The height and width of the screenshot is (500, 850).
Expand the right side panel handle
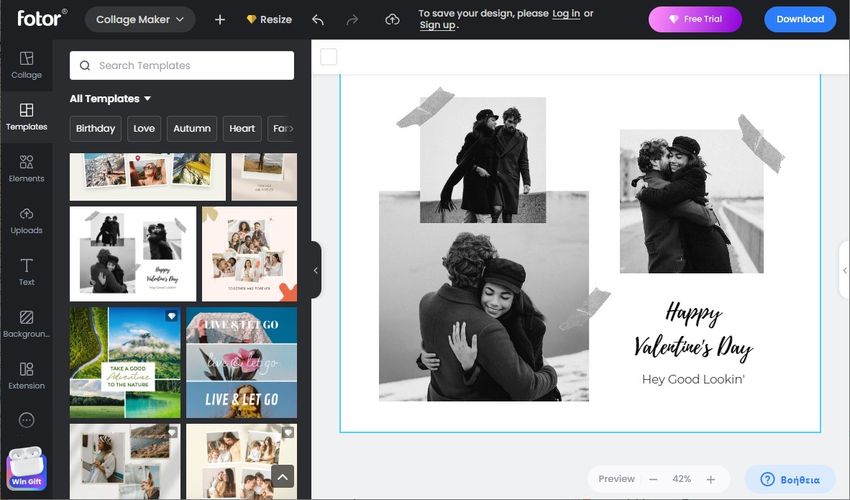coord(844,270)
